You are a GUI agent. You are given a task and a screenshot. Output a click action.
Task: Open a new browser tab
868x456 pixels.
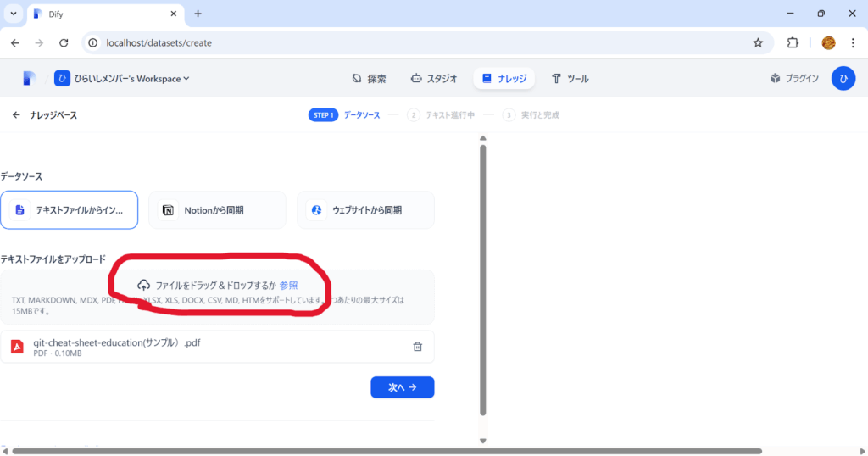[x=198, y=14]
